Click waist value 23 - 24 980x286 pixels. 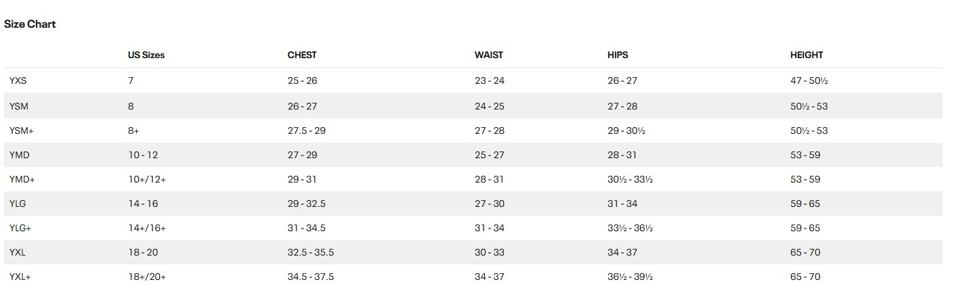(x=490, y=80)
